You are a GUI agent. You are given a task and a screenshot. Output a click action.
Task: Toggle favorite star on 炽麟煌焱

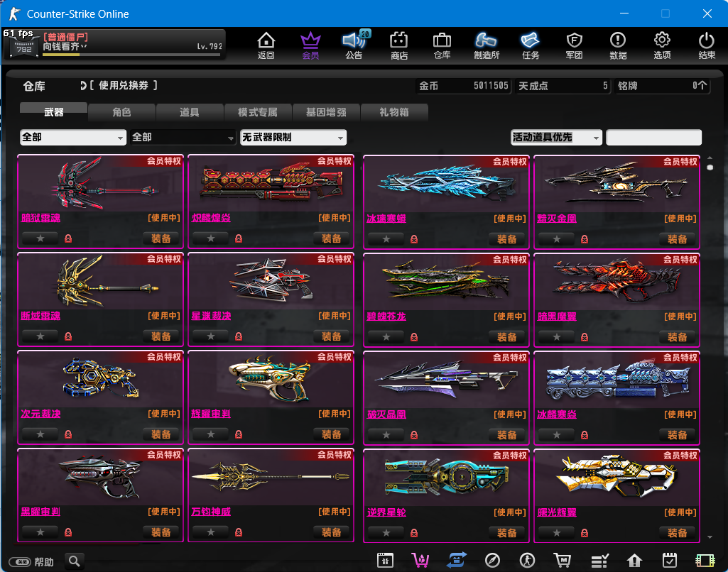click(x=211, y=238)
